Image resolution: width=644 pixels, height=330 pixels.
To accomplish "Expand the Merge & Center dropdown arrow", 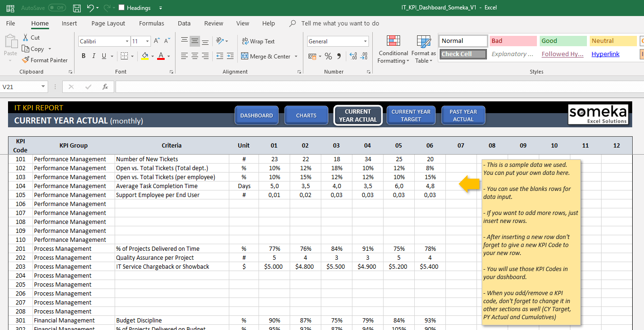I will click(296, 56).
